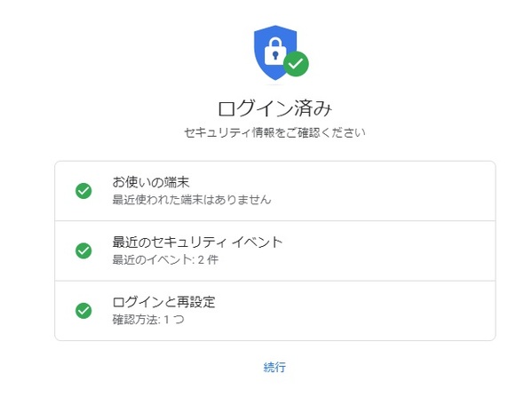Click the green check beside 最近のセキュリティ イベント
532x413 pixels.
coord(83,250)
